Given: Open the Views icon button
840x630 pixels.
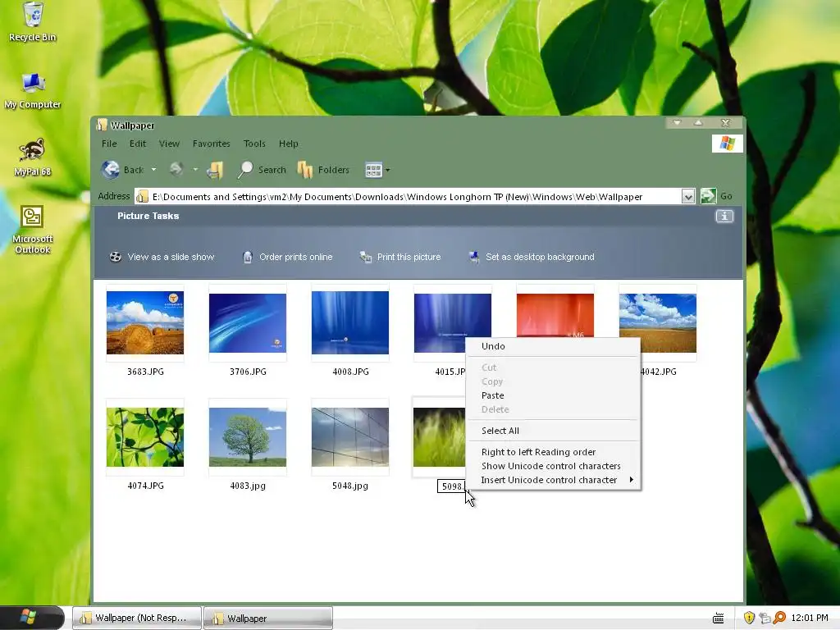Looking at the screenshot, I should click(373, 171).
